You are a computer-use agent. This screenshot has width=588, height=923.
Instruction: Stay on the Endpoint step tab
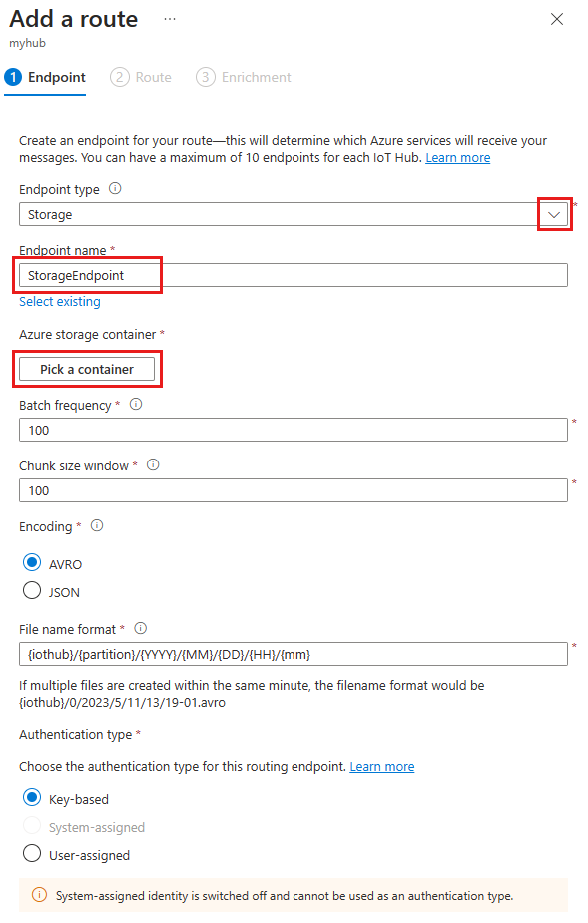45,77
